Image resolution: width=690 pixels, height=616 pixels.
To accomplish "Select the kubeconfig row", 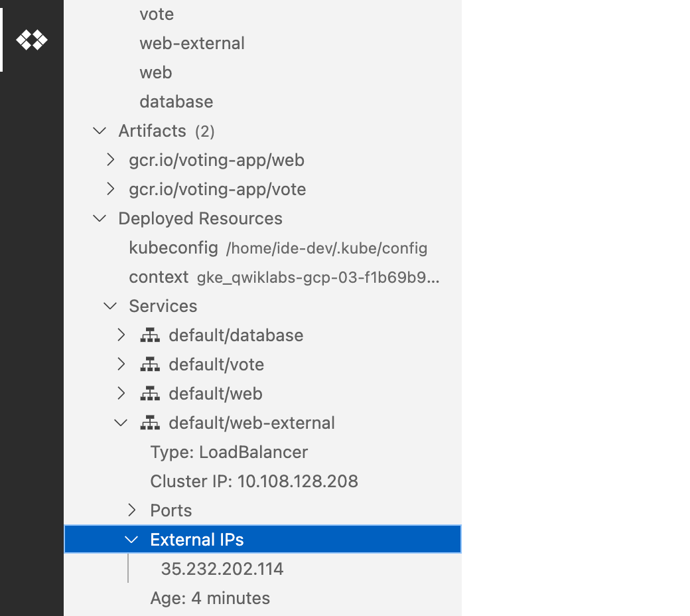I will point(263,248).
